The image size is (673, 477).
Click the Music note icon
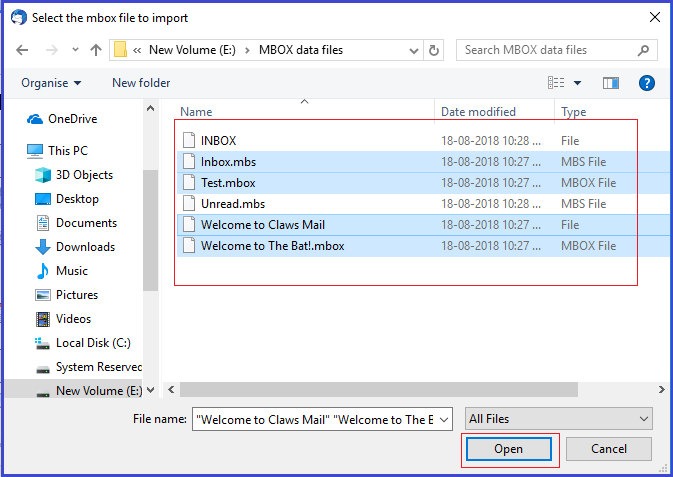(42, 271)
